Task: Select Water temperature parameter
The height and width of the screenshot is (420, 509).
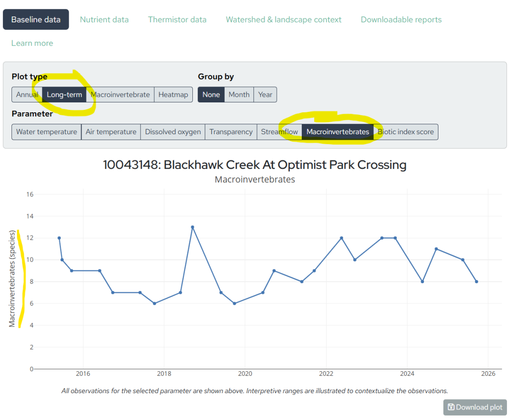Action: pyautogui.click(x=46, y=132)
